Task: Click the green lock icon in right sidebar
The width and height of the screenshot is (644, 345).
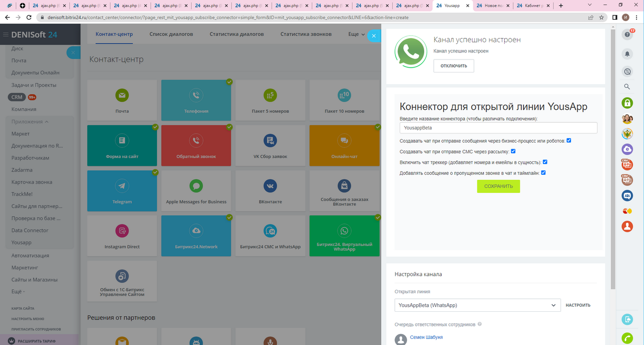Action: (x=627, y=103)
